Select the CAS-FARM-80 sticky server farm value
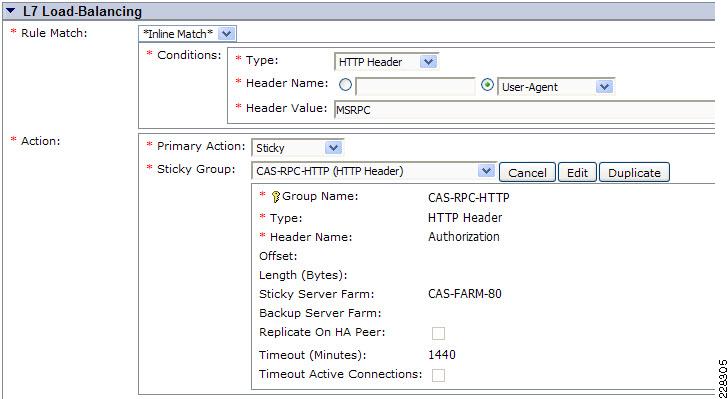This screenshot has width=728, height=399. click(x=465, y=294)
